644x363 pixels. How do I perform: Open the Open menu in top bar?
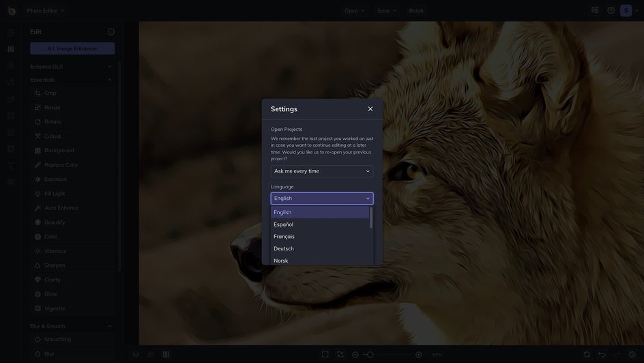[355, 11]
